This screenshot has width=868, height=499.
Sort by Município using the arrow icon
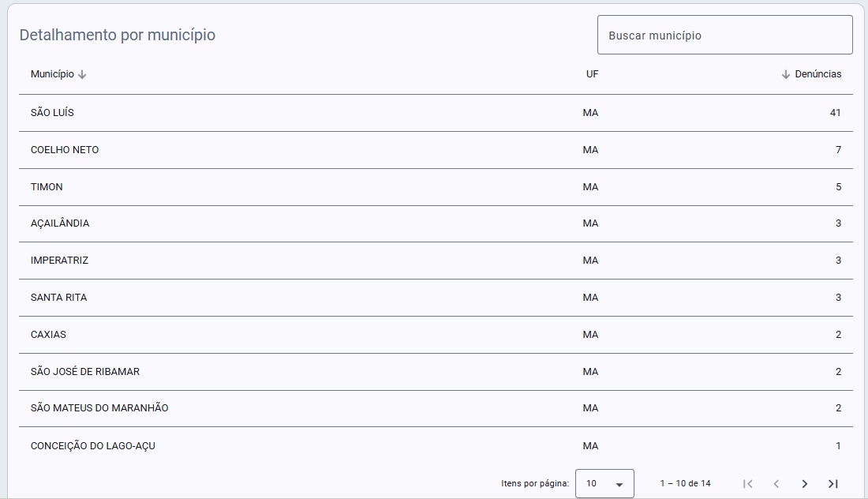(82, 74)
